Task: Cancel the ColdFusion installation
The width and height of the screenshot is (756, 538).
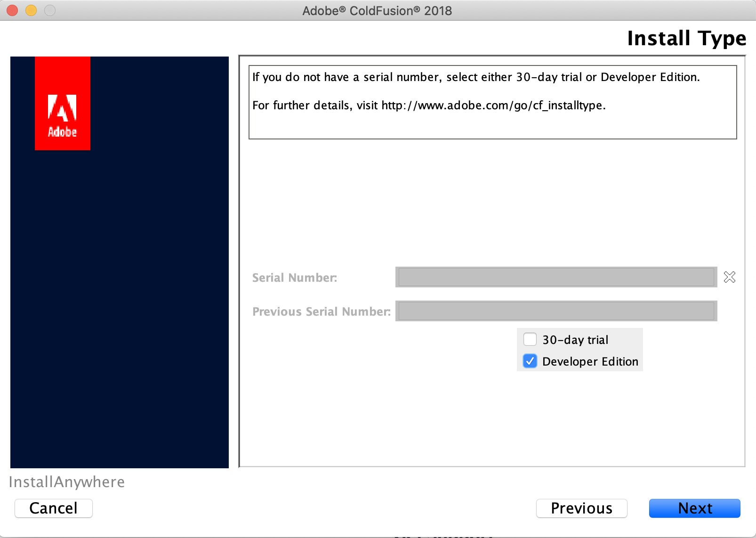Action: 54,508
